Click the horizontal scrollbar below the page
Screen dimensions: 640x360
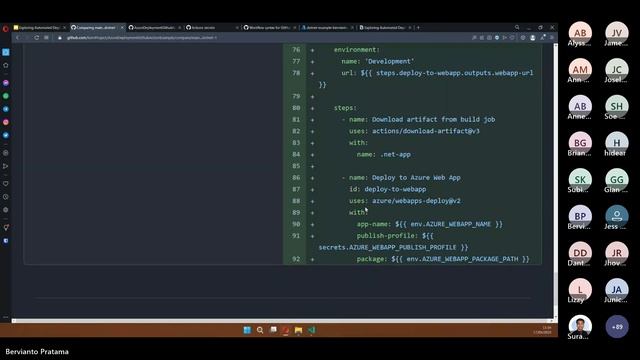[x=282, y=321]
